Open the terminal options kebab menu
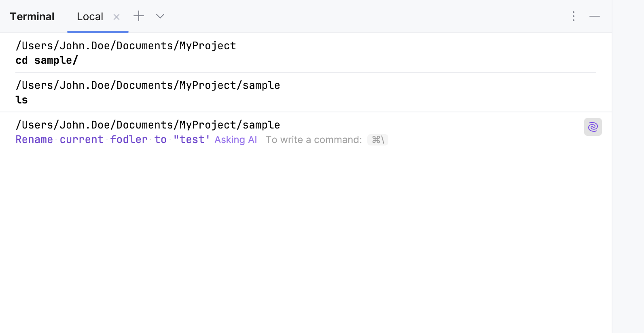Image resolution: width=644 pixels, height=333 pixels. [574, 16]
